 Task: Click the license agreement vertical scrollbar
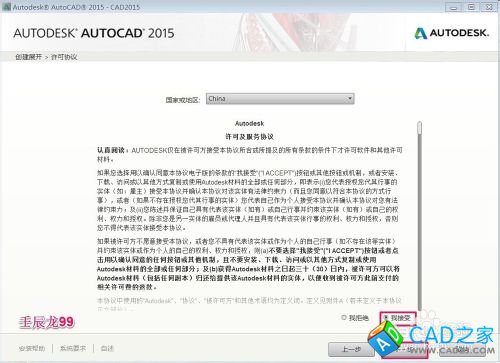tap(419, 216)
